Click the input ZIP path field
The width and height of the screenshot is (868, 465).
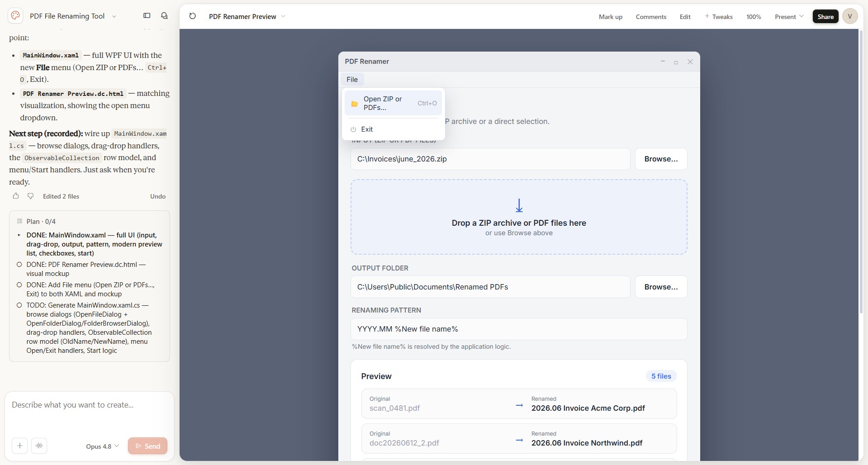[x=490, y=159]
